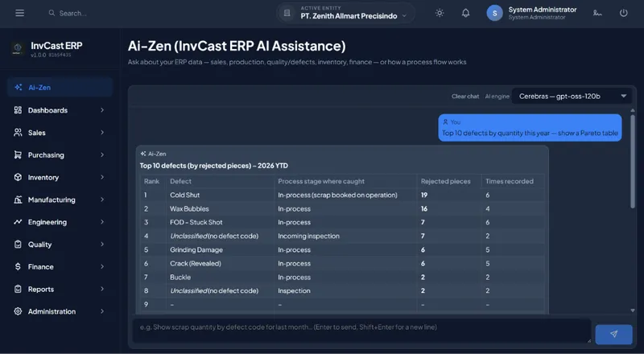The height and width of the screenshot is (354, 644).
Task: Click the active entity building icon
Action: pos(287,13)
